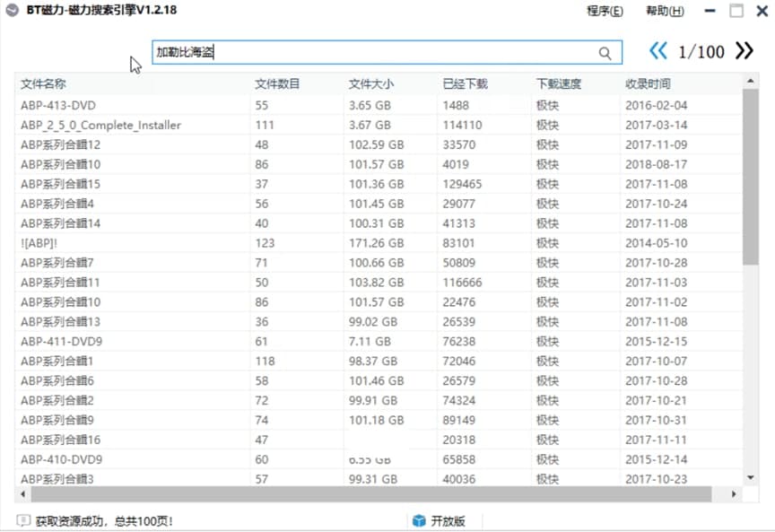Viewport: 775px width, 532px height.
Task: Click the 文件名称 column header
Action: tap(43, 84)
